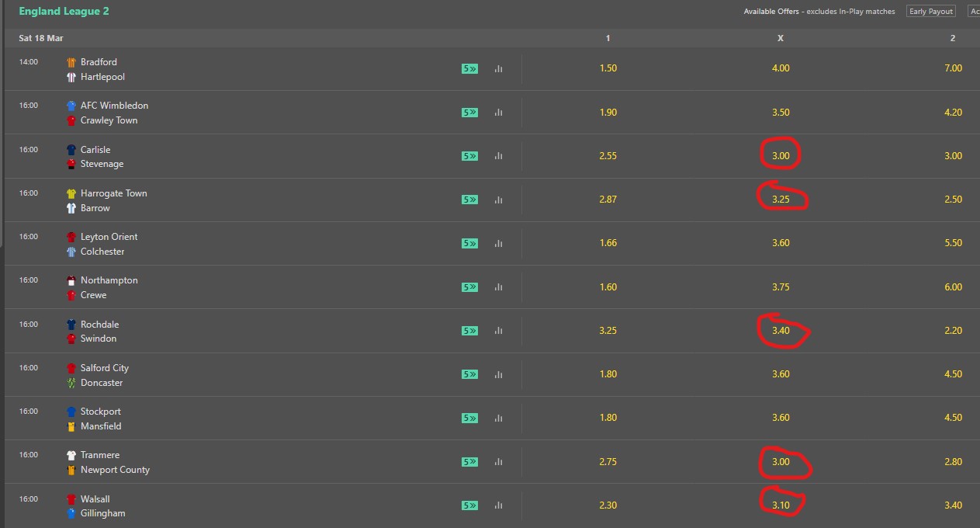Screen dimensions: 980x528
Task: Select Crewe away win odds 6.00
Action: pos(953,287)
